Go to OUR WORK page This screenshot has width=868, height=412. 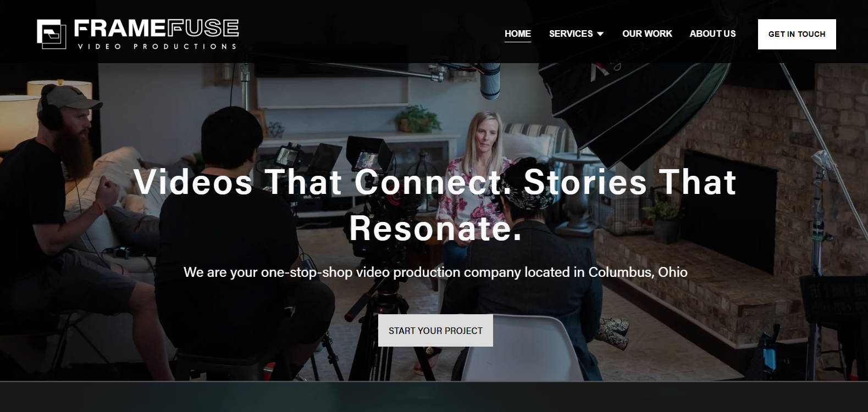647,34
